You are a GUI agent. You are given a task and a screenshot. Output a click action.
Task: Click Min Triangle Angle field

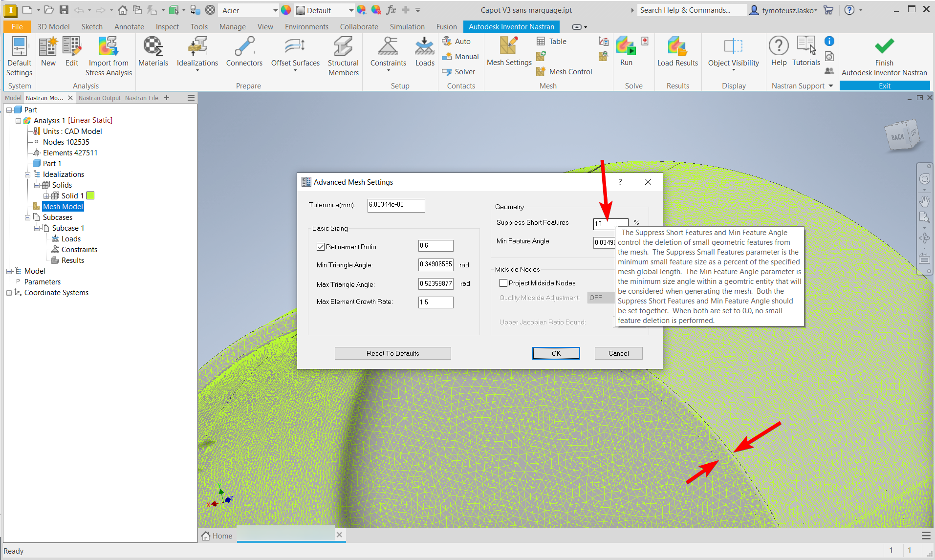435,264
